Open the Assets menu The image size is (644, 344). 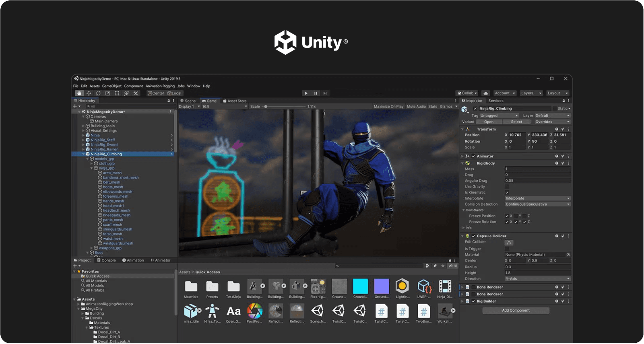click(x=95, y=86)
